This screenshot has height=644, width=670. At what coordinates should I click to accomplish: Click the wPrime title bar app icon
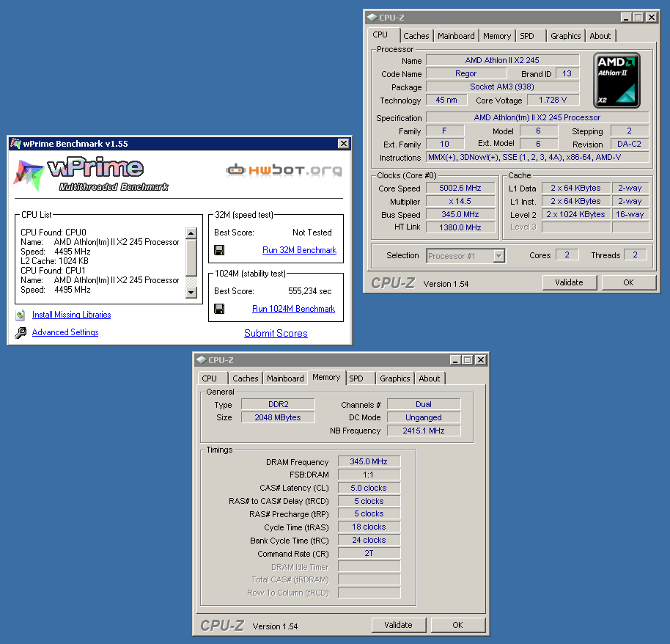click(x=16, y=143)
